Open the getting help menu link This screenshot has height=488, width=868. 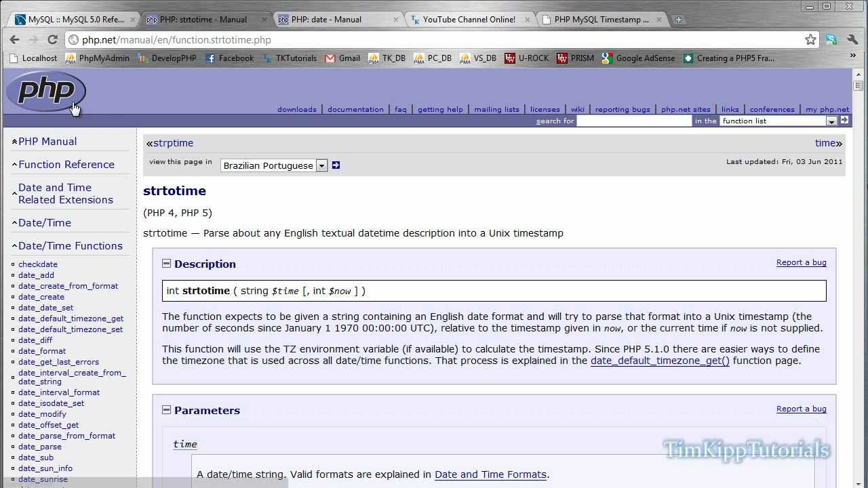pyautogui.click(x=440, y=109)
